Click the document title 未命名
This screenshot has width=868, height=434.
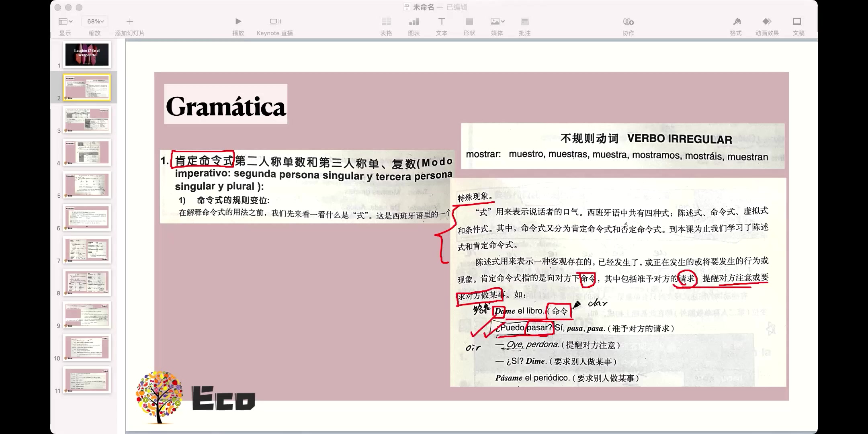pyautogui.click(x=424, y=7)
